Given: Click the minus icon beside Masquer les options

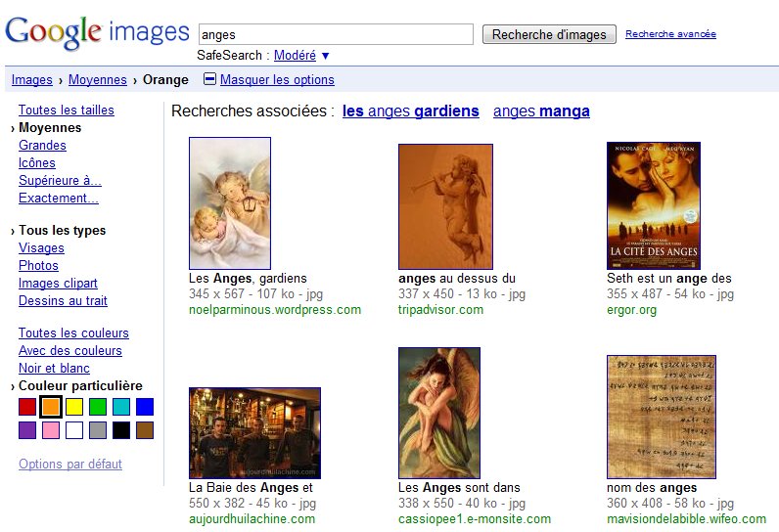Looking at the screenshot, I should tap(210, 79).
